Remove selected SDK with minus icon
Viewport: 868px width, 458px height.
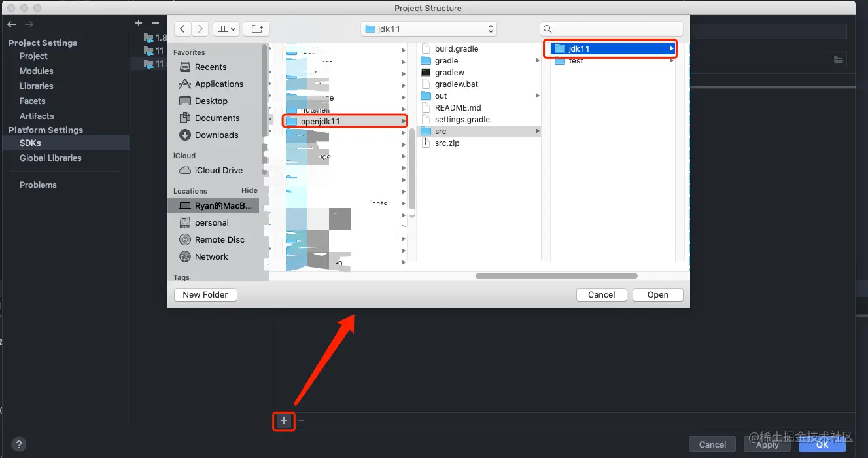[155, 23]
